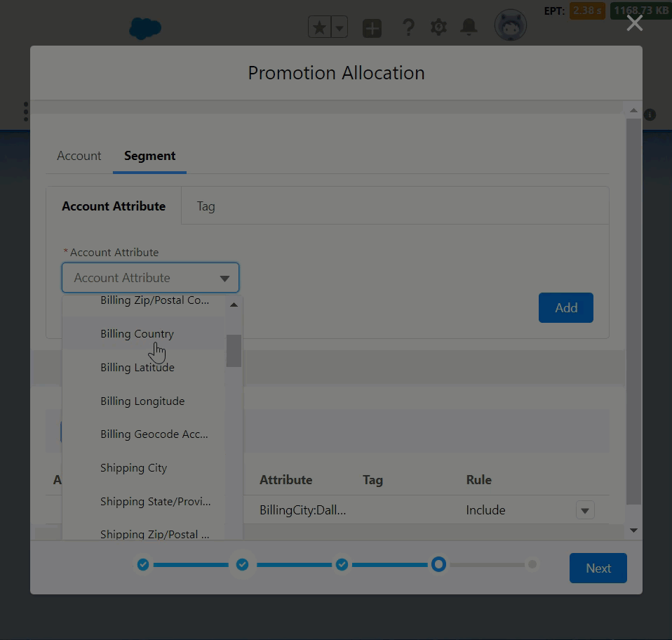The height and width of the screenshot is (640, 672).
Task: Click the Next button
Action: pyautogui.click(x=598, y=568)
